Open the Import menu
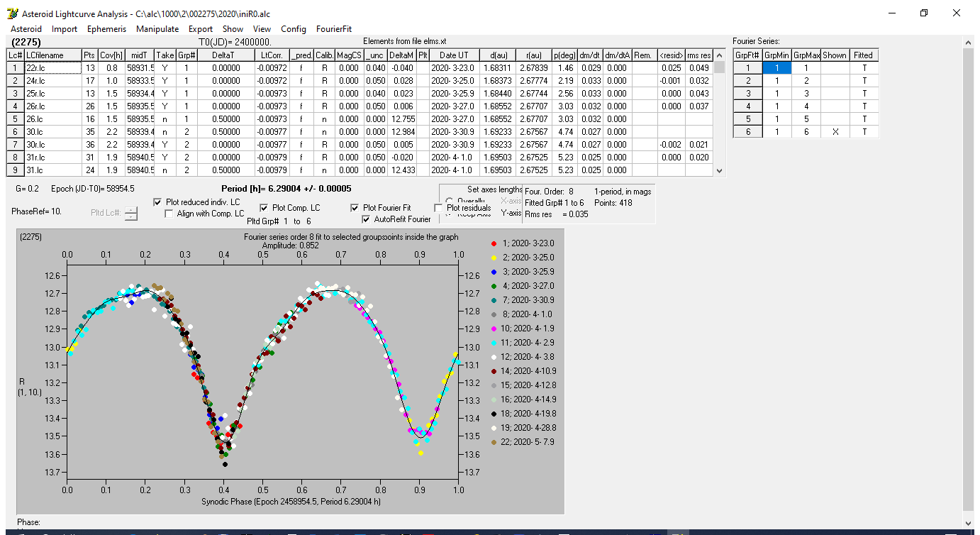This screenshot has width=980, height=535. tap(65, 29)
